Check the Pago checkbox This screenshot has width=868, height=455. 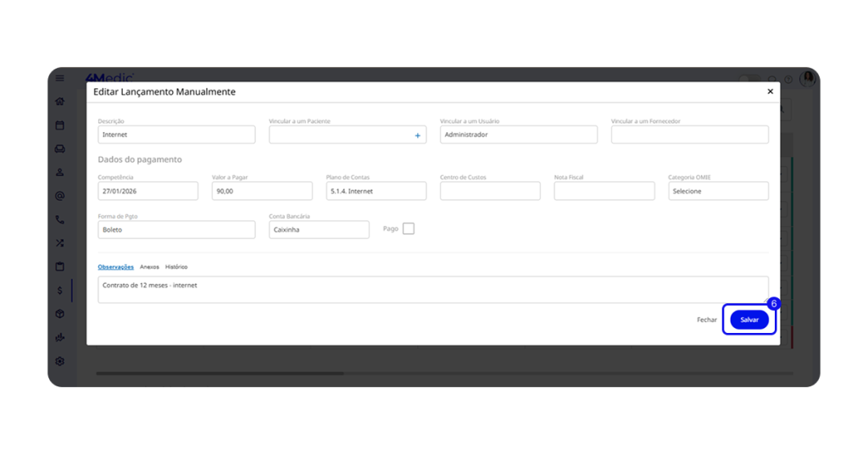click(x=409, y=229)
